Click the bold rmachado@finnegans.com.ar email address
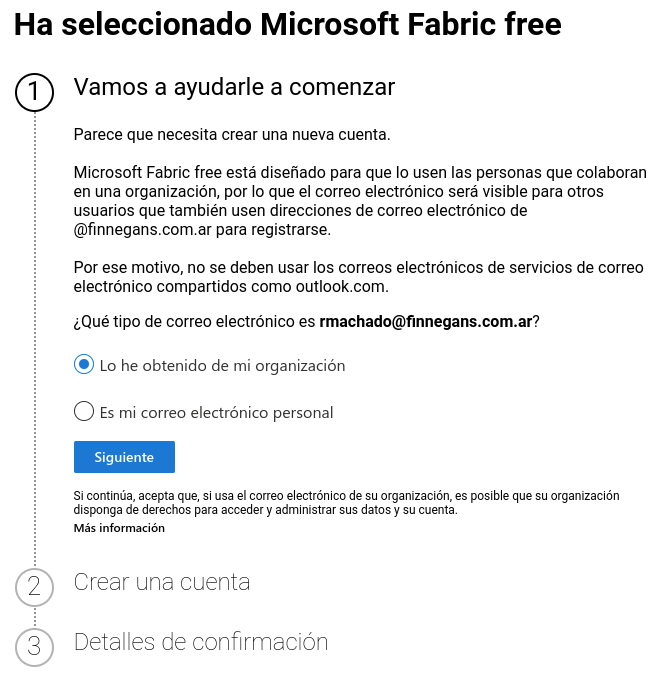663x676 pixels. point(425,321)
